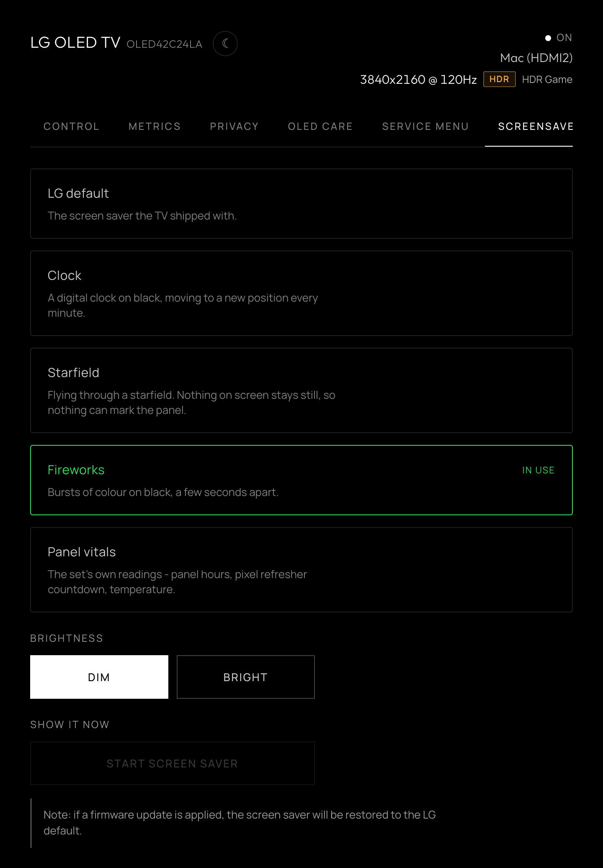Open the Service Menu tab
Viewport: 603px width, 868px height.
425,127
